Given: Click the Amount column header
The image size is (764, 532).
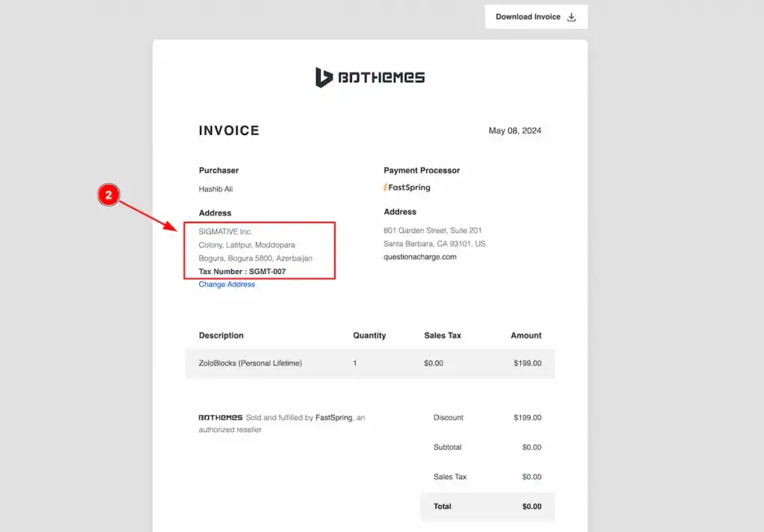Looking at the screenshot, I should 526,335.
